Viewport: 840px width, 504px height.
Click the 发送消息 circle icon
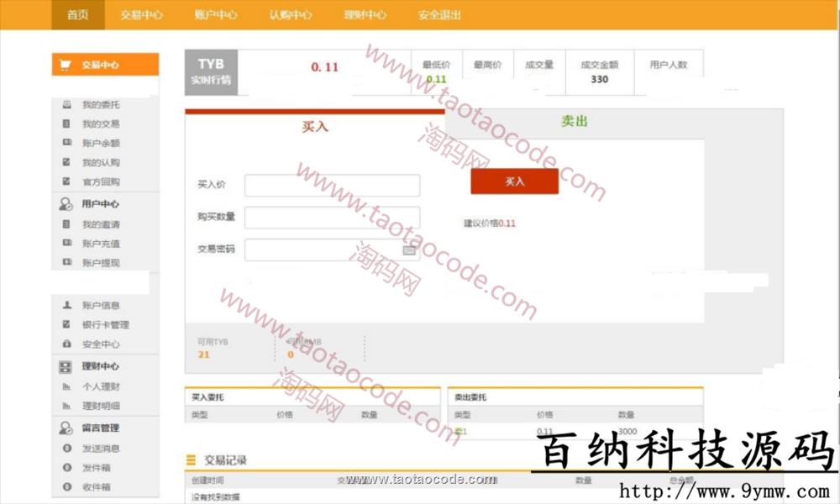(x=66, y=449)
